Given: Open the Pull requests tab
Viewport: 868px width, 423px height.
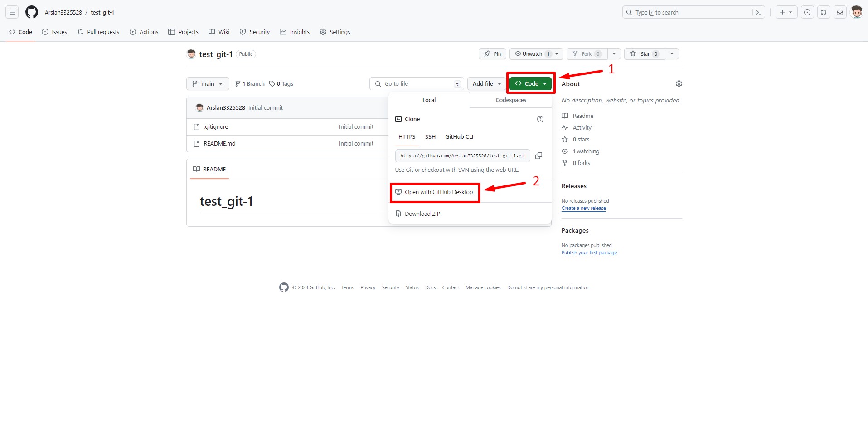Looking at the screenshot, I should [x=98, y=32].
